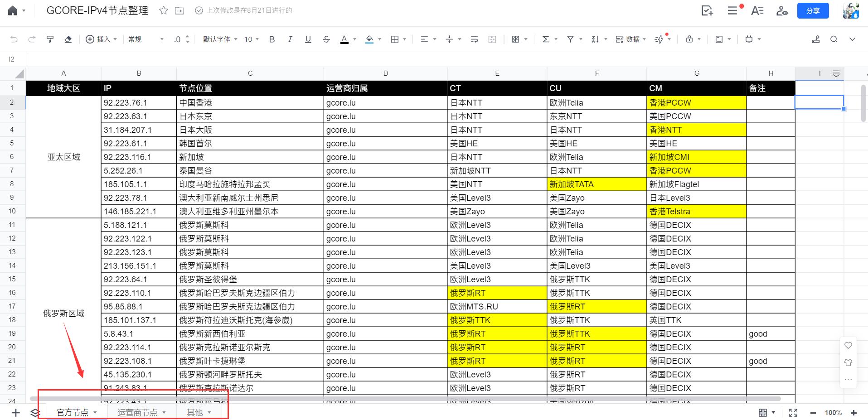Viewport: 868px width, 420px height.
Task: Open search with the magnifier icon
Action: (x=834, y=39)
